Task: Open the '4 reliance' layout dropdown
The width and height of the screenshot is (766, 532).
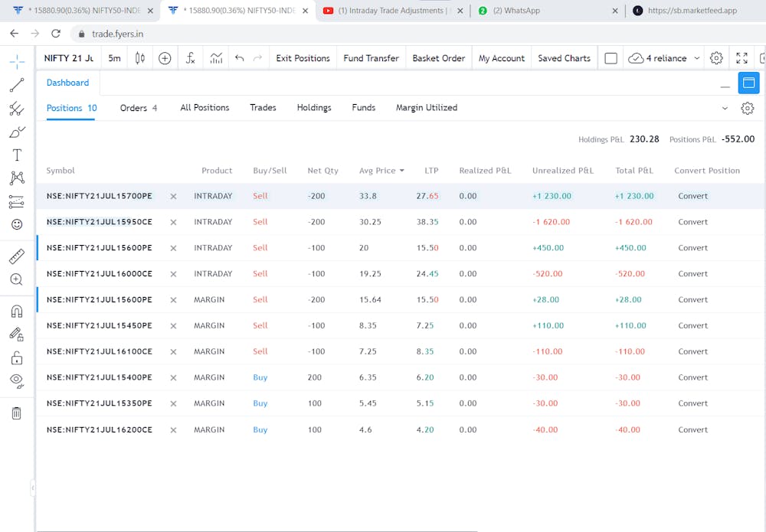Action: (664, 58)
